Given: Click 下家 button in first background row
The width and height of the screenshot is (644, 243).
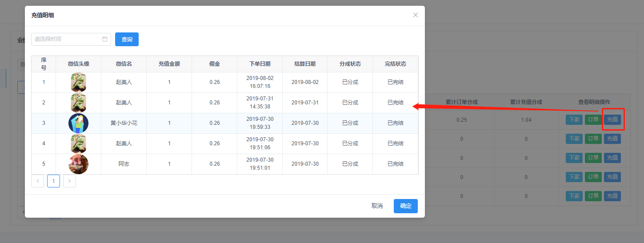Looking at the screenshot, I should pyautogui.click(x=574, y=120).
